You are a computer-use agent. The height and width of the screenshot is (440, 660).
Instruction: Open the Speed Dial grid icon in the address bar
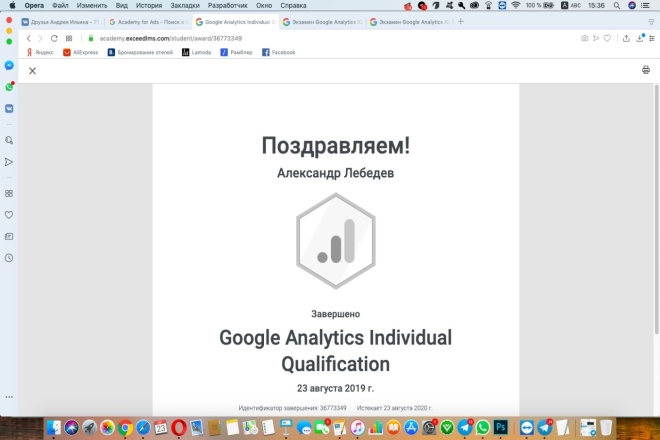tap(69, 38)
